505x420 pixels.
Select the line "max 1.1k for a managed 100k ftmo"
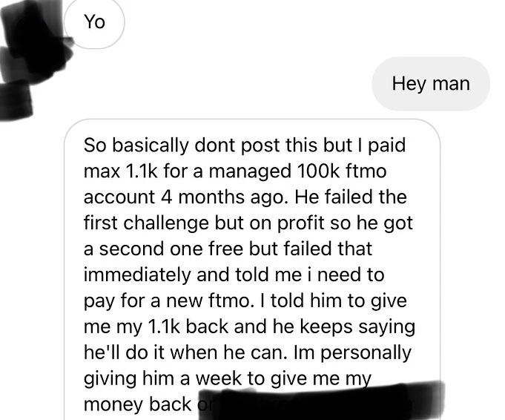(235, 171)
